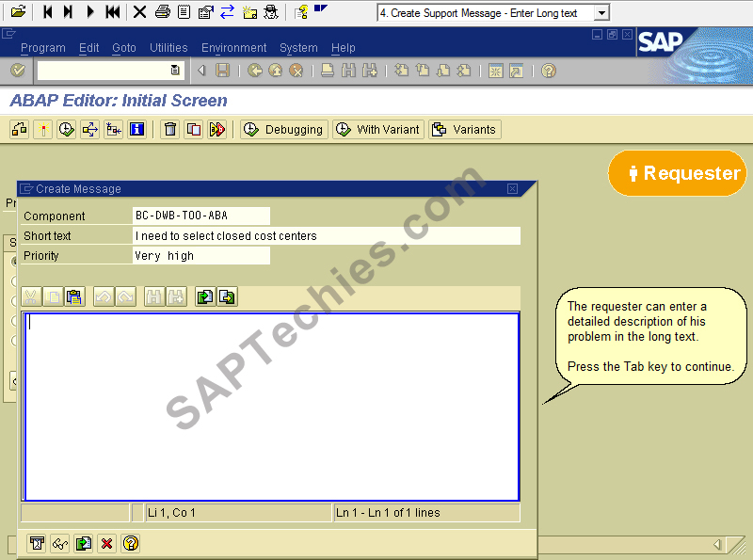Viewport: 753px width, 560px height.
Task: Open the Edit menu
Action: point(88,48)
